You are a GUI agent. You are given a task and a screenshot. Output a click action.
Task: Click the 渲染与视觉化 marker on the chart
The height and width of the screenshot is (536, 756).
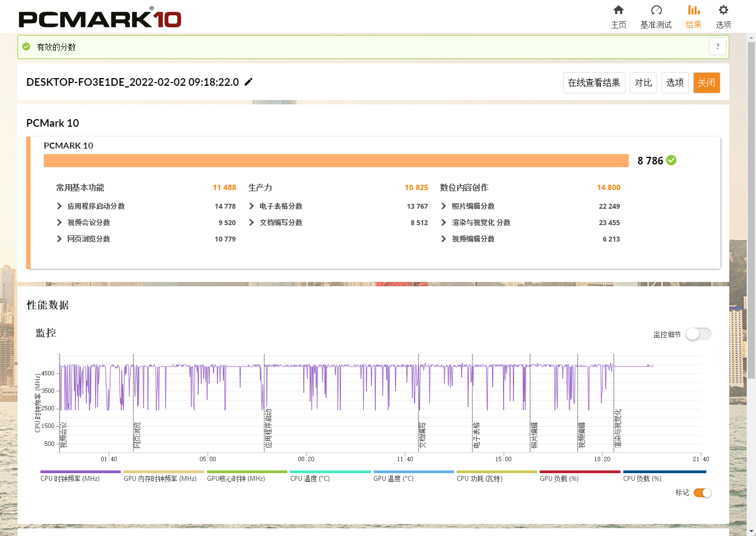click(618, 429)
